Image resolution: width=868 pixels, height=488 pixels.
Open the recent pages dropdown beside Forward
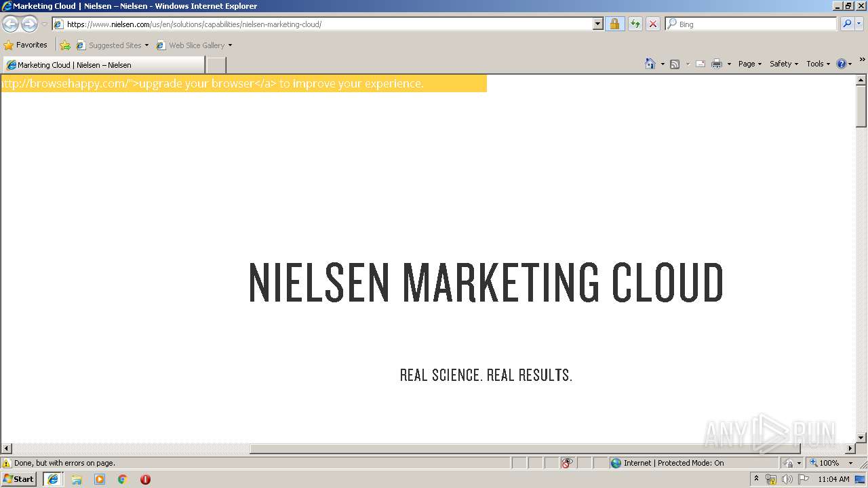(x=44, y=24)
